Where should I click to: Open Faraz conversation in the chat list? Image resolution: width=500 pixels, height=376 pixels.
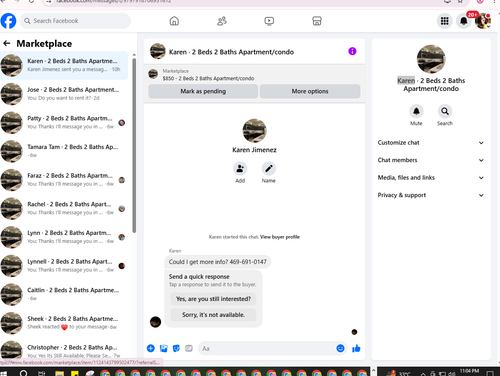pos(64,180)
